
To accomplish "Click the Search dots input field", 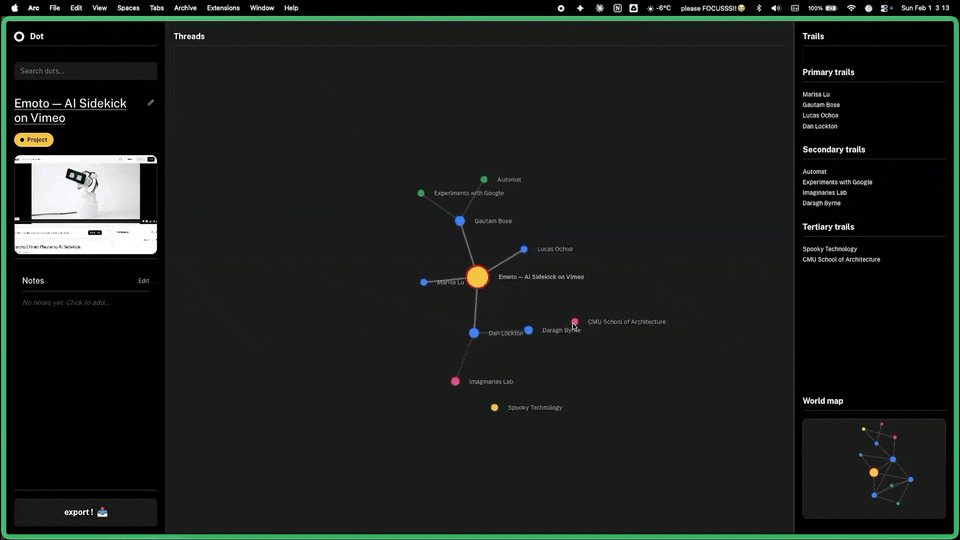I will (85, 71).
